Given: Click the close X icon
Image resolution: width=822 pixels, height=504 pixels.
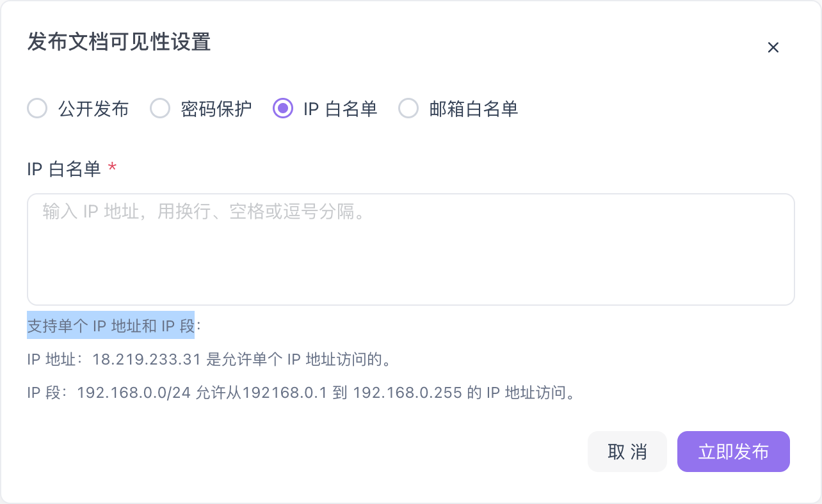Looking at the screenshot, I should click(773, 47).
